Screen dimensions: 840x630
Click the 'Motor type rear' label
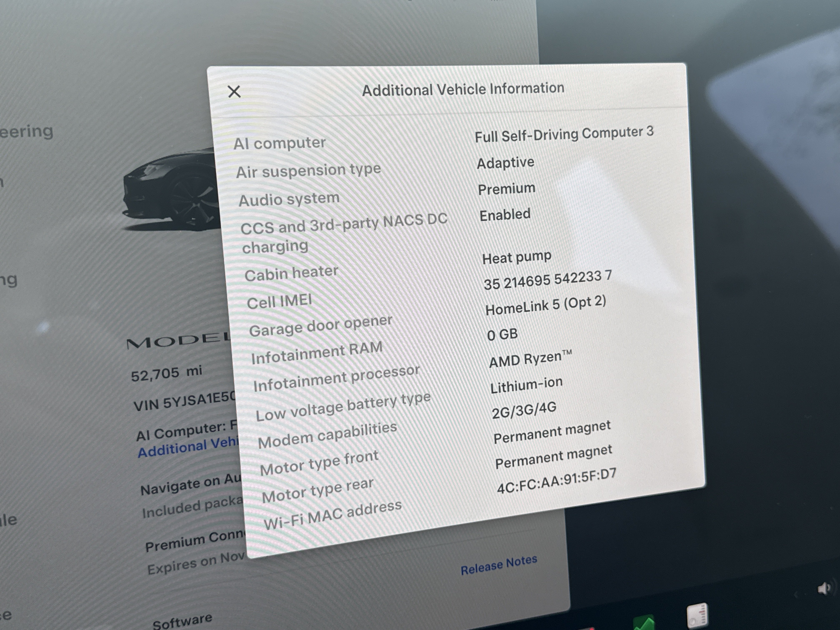[318, 490]
